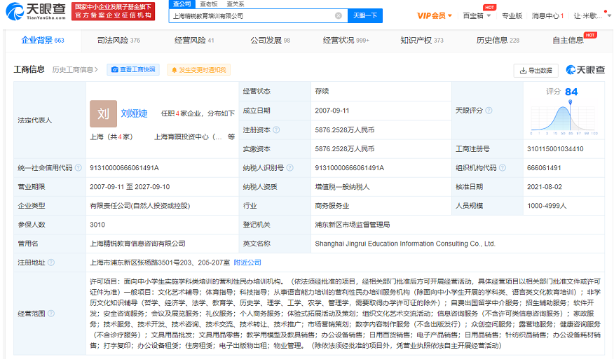Click help icon beside 经营范围

[51, 314]
